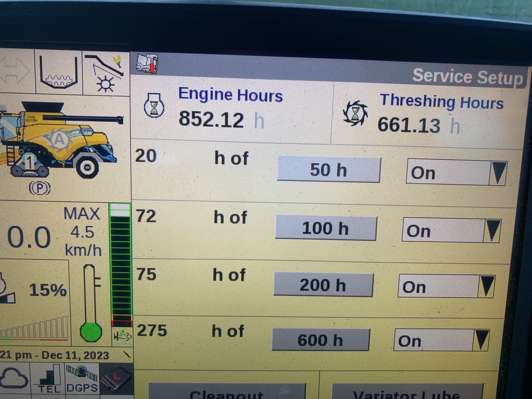Click the parking brake indicator icon
The image size is (532, 399).
[x=40, y=188]
